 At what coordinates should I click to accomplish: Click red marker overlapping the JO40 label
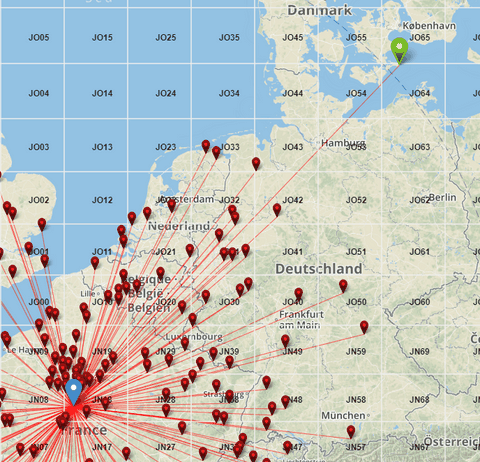point(298,294)
